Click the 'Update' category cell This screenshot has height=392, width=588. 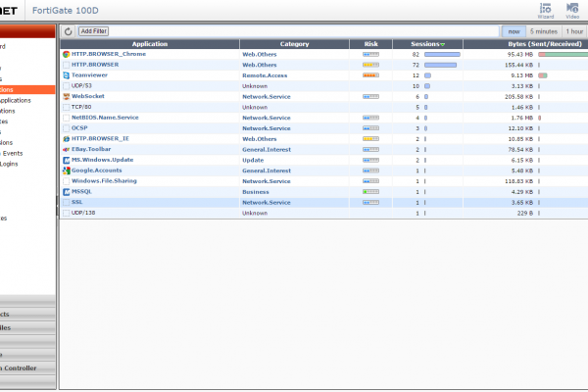click(x=253, y=160)
